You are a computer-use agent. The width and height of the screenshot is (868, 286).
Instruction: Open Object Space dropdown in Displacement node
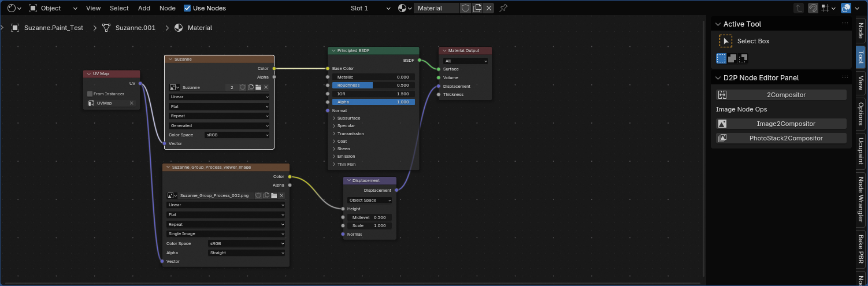pos(370,200)
